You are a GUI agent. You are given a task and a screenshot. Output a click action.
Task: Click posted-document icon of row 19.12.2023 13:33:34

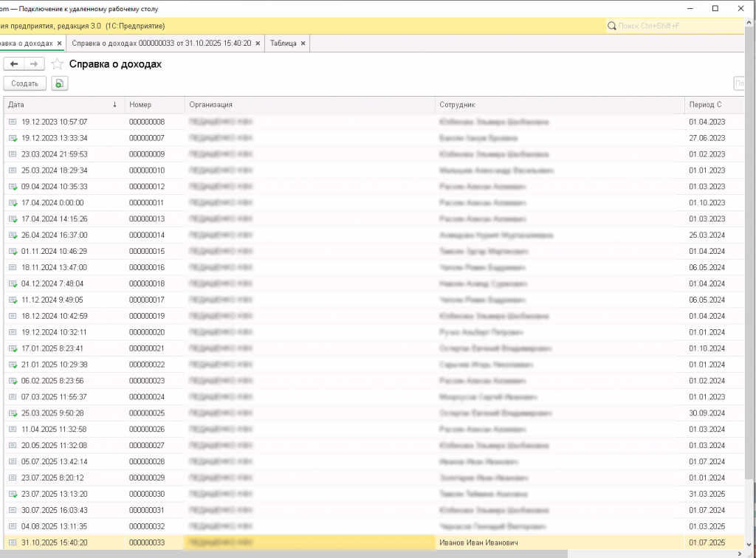[13, 138]
